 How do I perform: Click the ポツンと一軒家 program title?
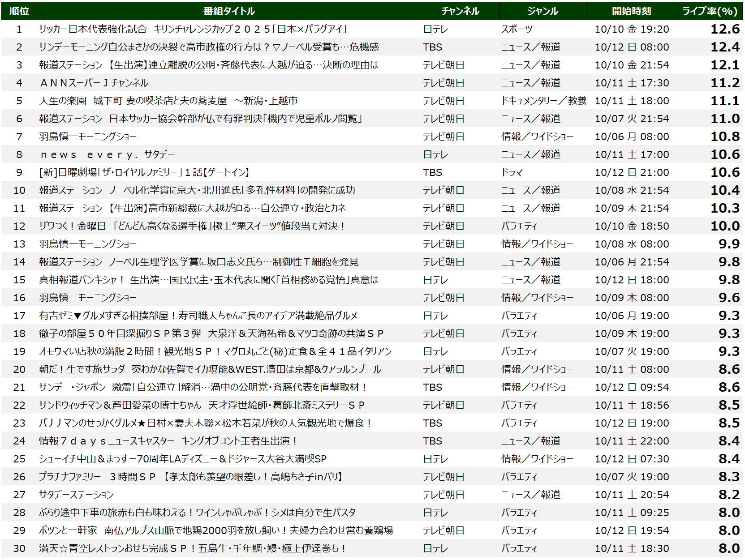pos(216,530)
